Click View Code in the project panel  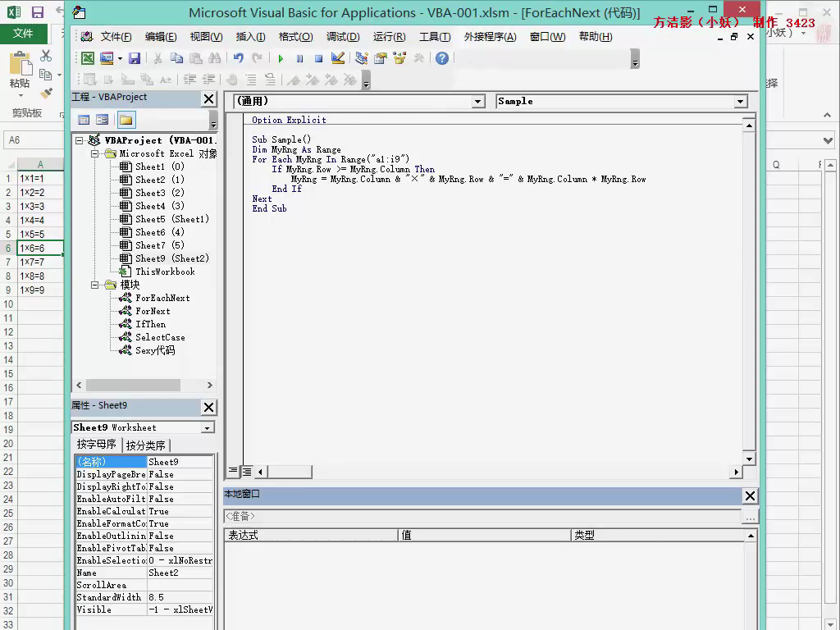point(84,120)
